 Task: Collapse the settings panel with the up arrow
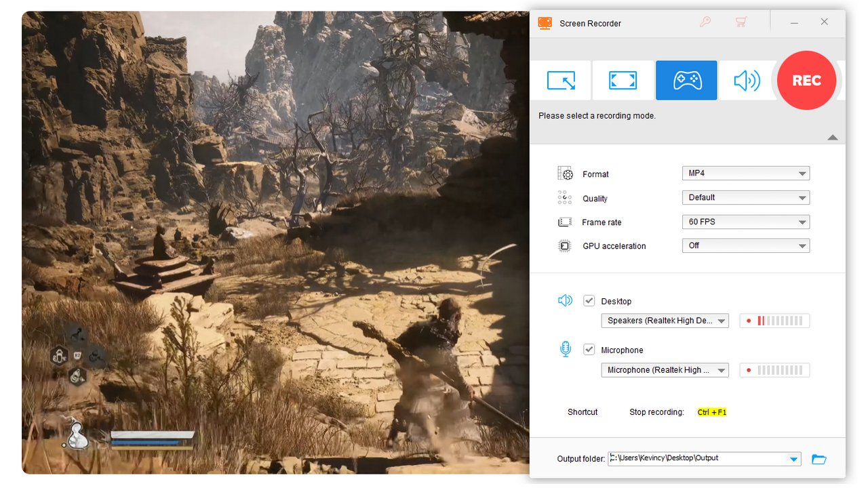click(x=833, y=138)
